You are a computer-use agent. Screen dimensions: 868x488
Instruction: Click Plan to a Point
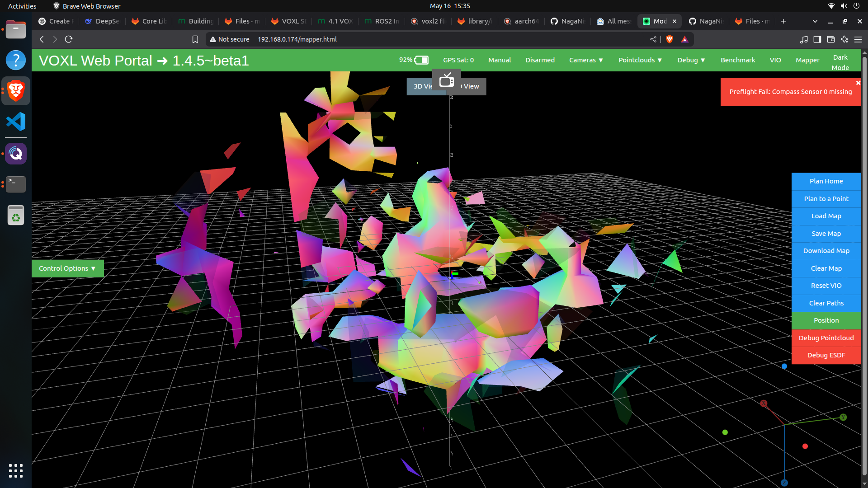pyautogui.click(x=826, y=199)
